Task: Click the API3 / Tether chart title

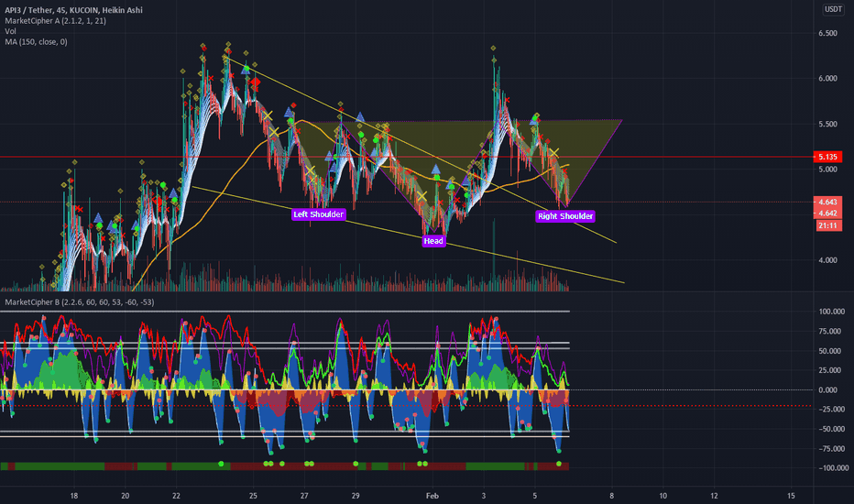Action: (x=73, y=10)
